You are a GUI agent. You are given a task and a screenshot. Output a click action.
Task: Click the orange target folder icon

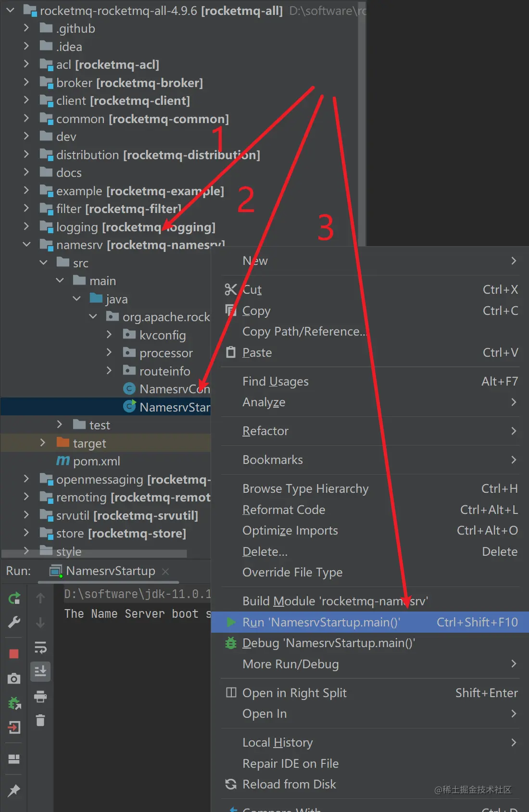(x=63, y=442)
